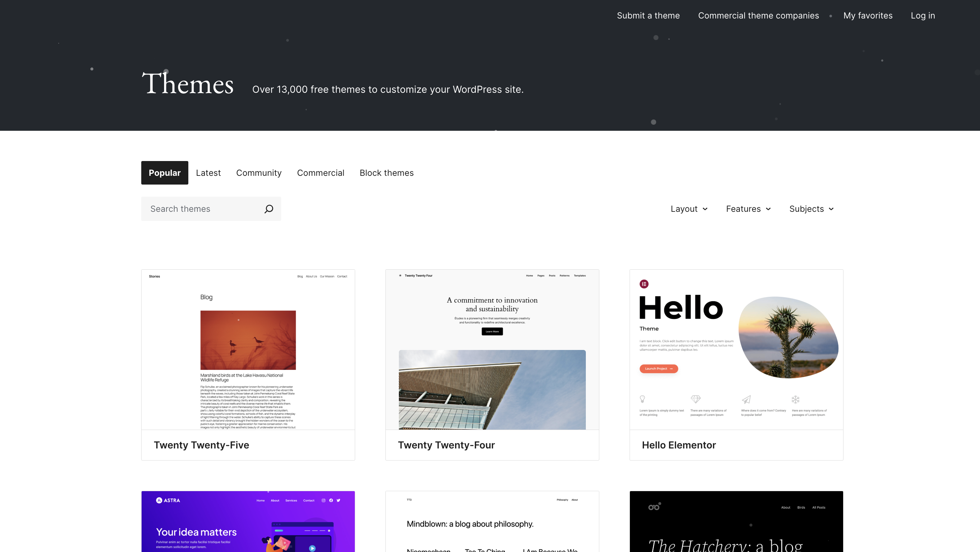Viewport: 980px width, 552px height.
Task: Click the Astra logo in the purple thumbnail
Action: (x=168, y=500)
